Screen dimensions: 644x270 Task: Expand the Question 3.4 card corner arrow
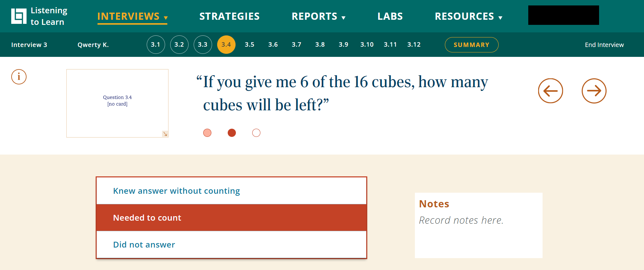[165, 134]
